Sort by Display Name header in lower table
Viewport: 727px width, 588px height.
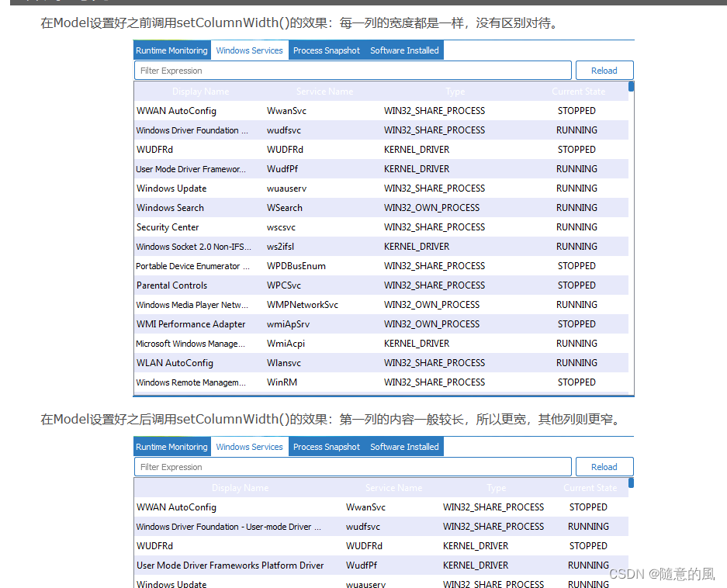[x=240, y=488]
